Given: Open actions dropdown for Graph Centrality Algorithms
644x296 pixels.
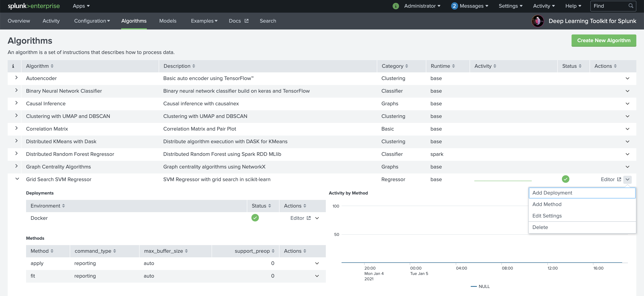Looking at the screenshot, I should point(627,167).
